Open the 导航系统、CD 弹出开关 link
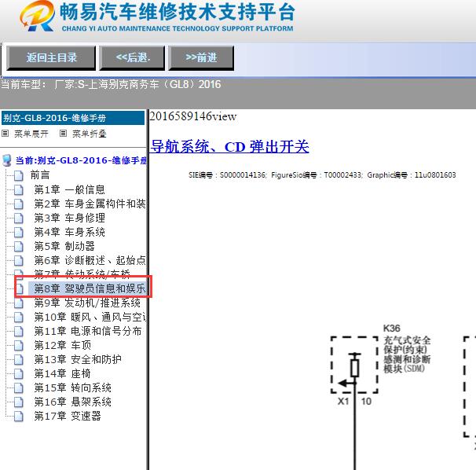The image size is (476, 470). [230, 147]
